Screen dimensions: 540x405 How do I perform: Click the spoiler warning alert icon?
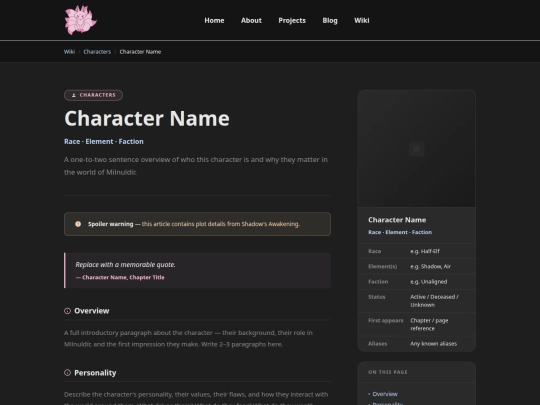(78, 224)
